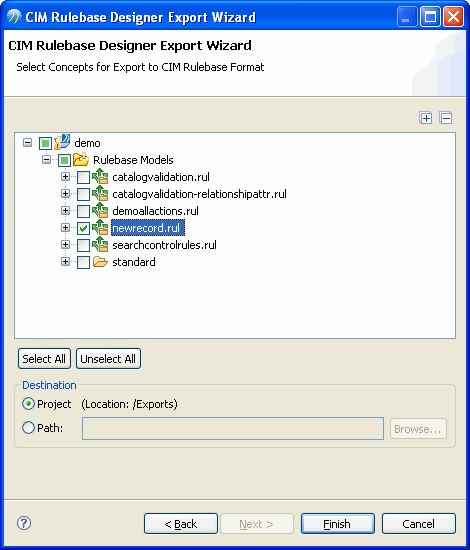This screenshot has height=550, width=470.
Task: Check the demoallactions.rul checkbox
Action: (83, 211)
